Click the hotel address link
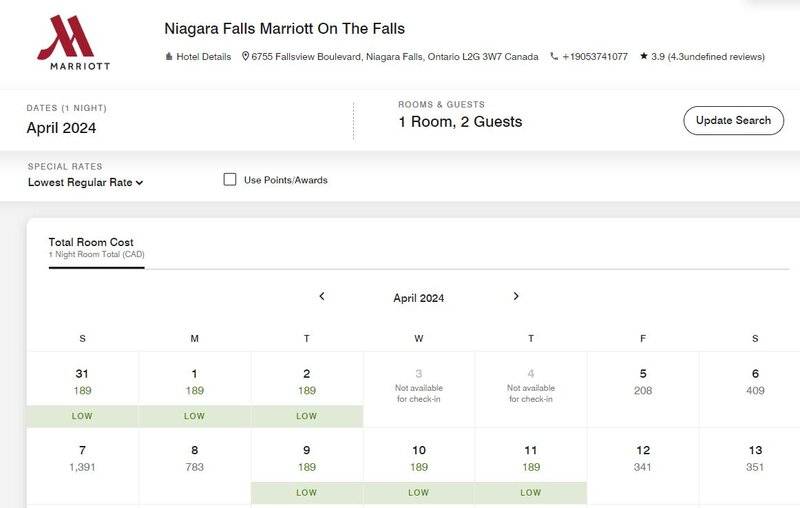This screenshot has height=508, width=800. coord(395,57)
